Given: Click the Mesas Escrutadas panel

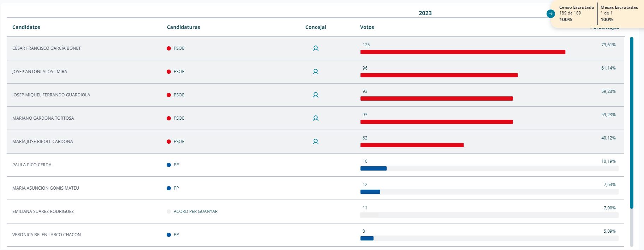Looking at the screenshot, I should click(x=619, y=13).
